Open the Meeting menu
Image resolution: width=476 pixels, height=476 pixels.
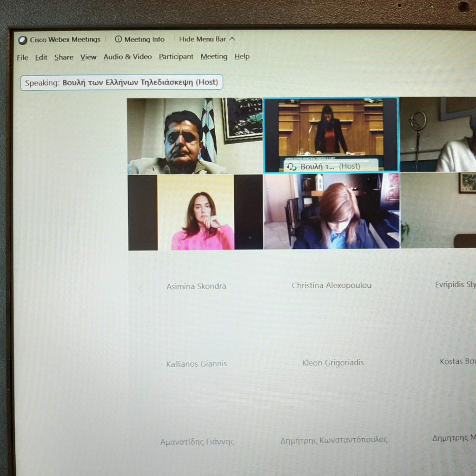(x=214, y=57)
